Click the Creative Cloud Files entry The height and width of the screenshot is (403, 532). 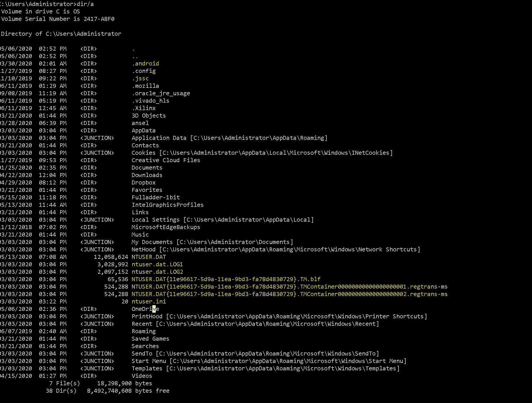point(165,160)
